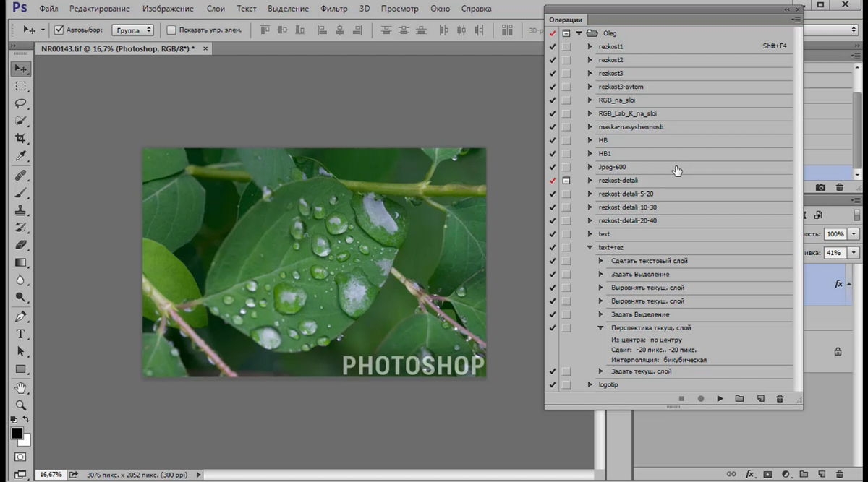868x482 pixels.
Task: Select the Eyedropper tool
Action: point(21,155)
